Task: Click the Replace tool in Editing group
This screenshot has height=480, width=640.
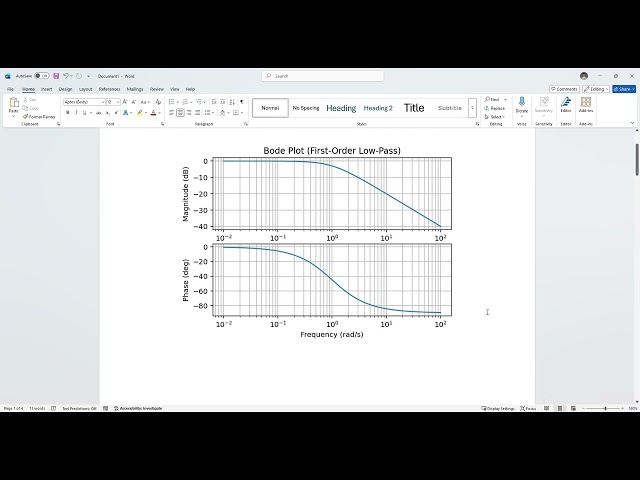Action: pos(495,108)
